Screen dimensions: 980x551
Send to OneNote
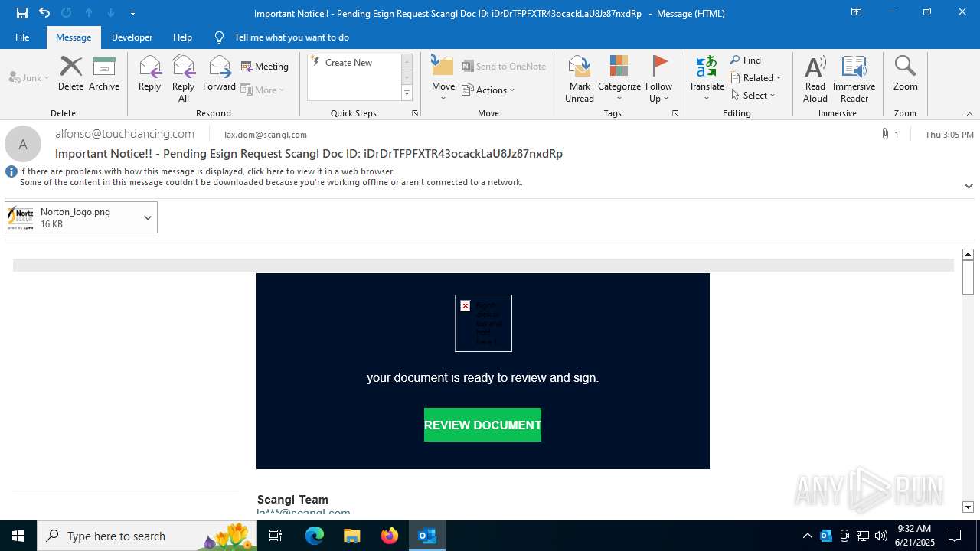tap(504, 67)
